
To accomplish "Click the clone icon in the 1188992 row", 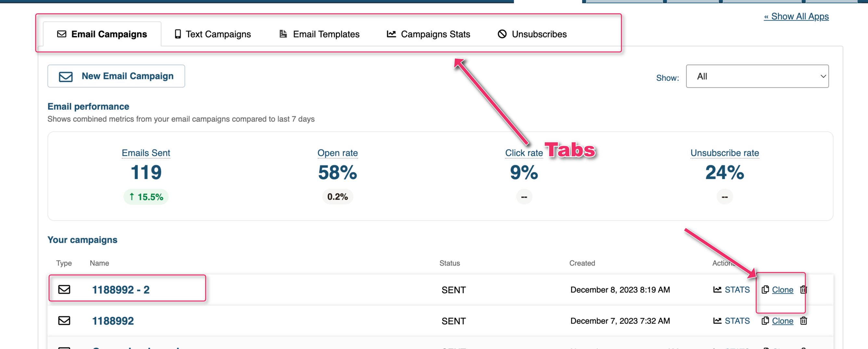I will click(x=765, y=321).
